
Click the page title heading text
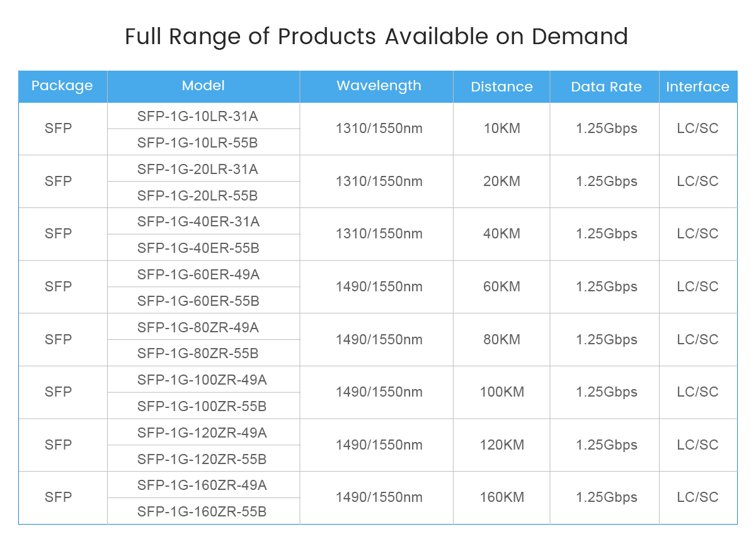click(376, 37)
